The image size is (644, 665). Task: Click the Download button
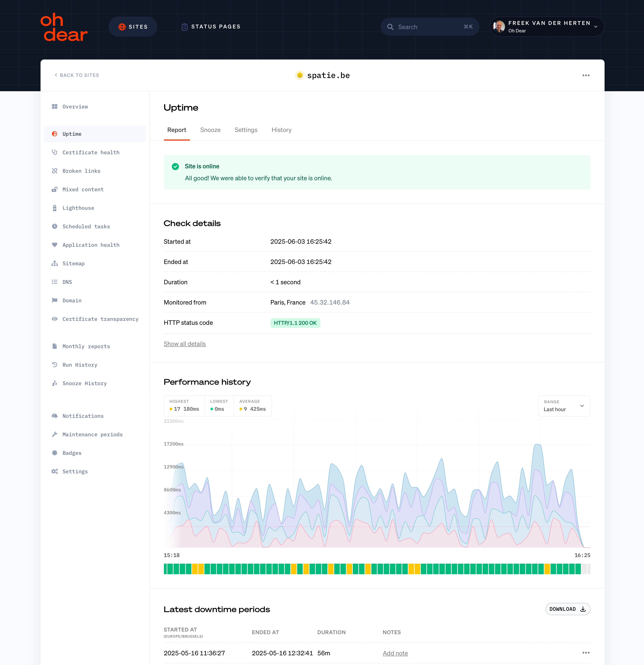tap(568, 609)
